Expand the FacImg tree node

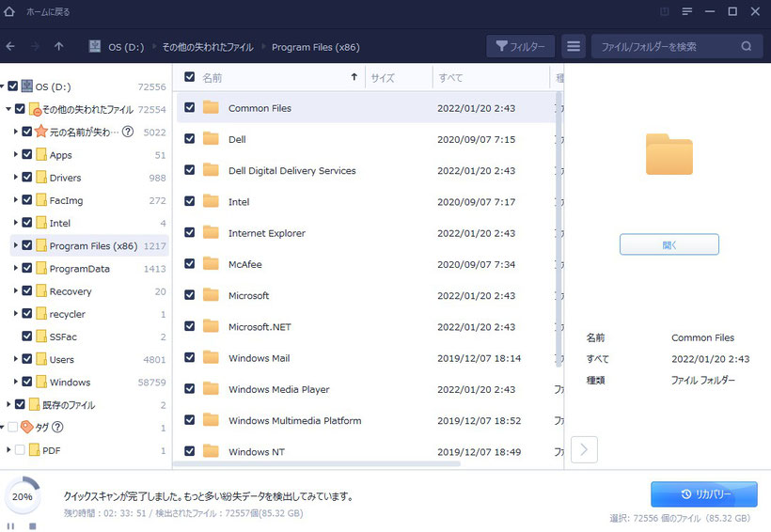[15, 199]
